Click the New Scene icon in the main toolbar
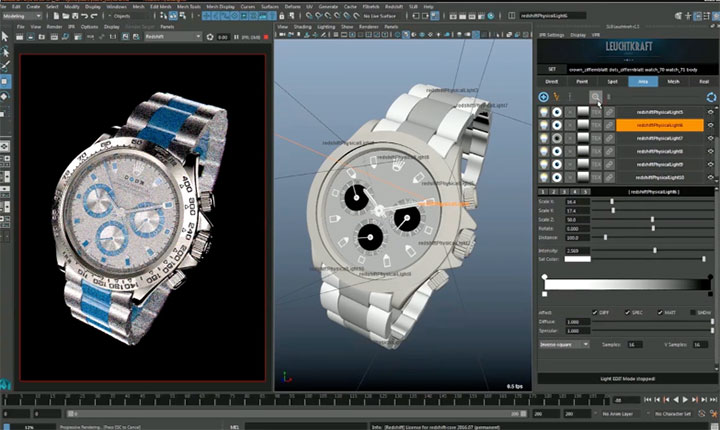 56,16
